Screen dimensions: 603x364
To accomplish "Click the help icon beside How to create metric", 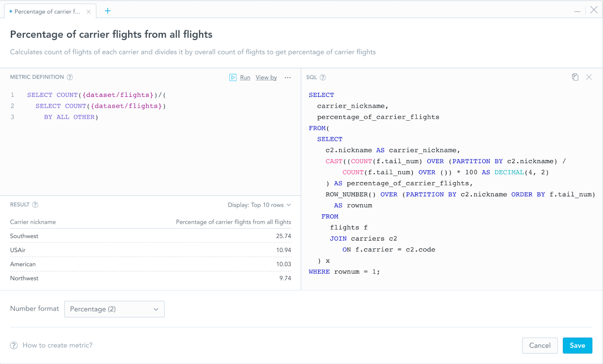I will (14, 345).
